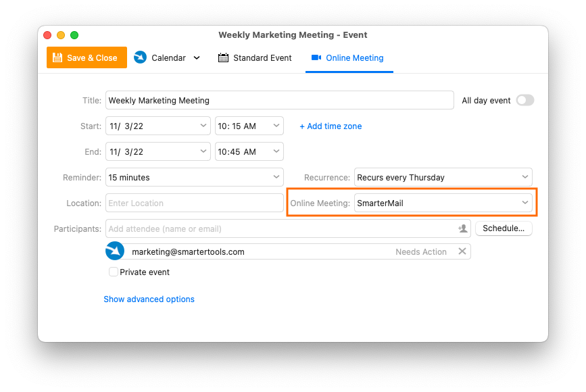Click the Standard Event calendar icon
Viewport: 586px width, 392px height.
coord(223,57)
